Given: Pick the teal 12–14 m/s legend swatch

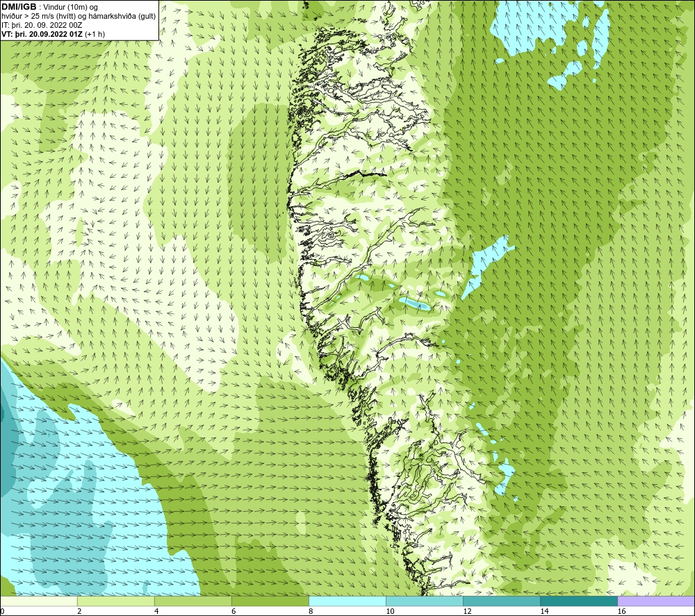Looking at the screenshot, I should 502,601.
